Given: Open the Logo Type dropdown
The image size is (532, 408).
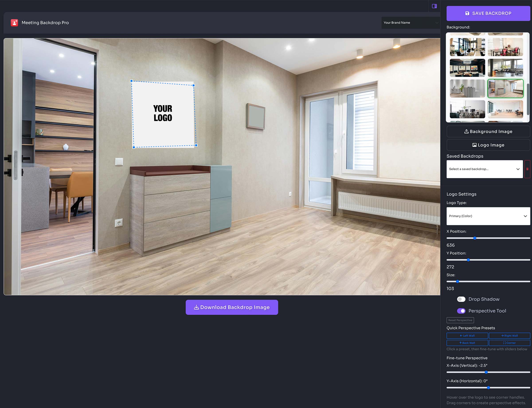Looking at the screenshot, I should coord(488,216).
